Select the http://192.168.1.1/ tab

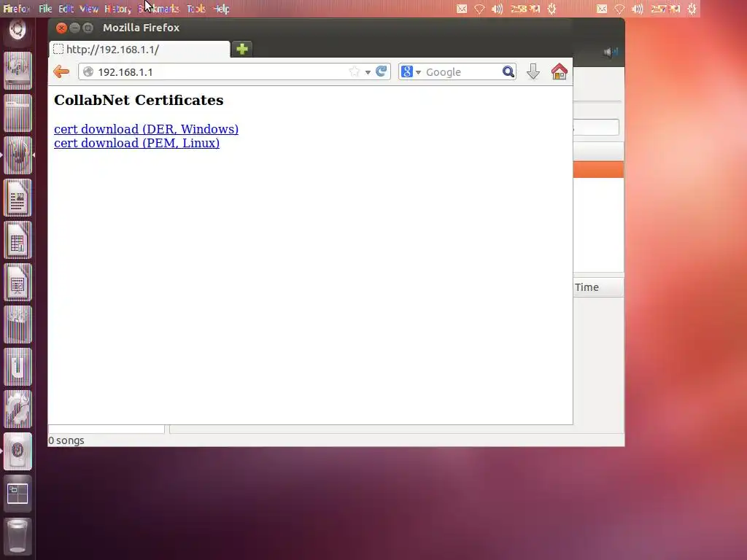pos(139,49)
